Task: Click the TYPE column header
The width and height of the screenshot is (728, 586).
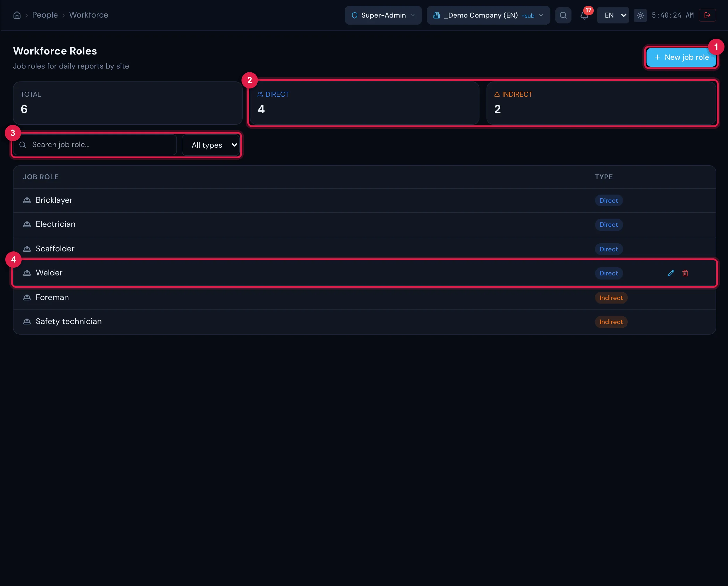Action: (x=603, y=177)
